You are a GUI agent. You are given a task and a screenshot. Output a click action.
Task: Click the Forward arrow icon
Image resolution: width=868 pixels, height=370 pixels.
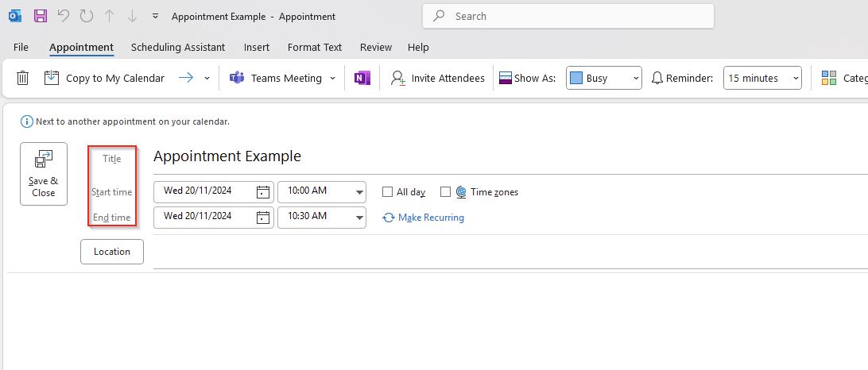pyautogui.click(x=186, y=78)
